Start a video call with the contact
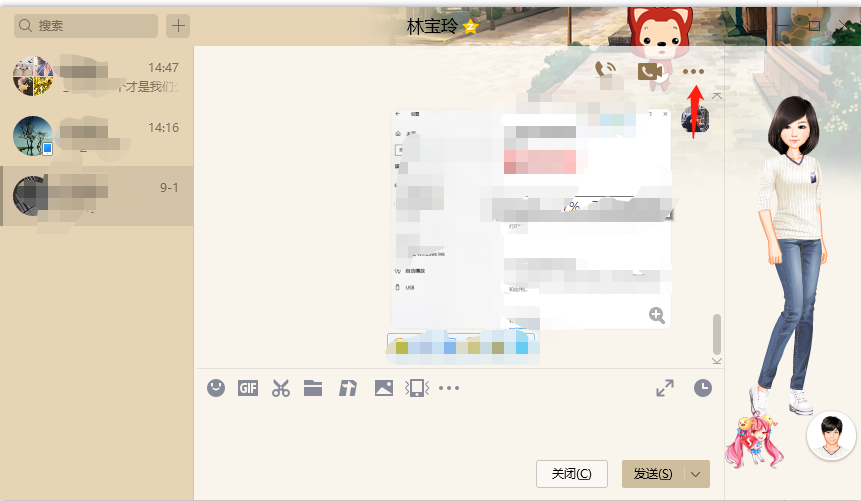Screen dimensions: 861x501 pos(650,71)
